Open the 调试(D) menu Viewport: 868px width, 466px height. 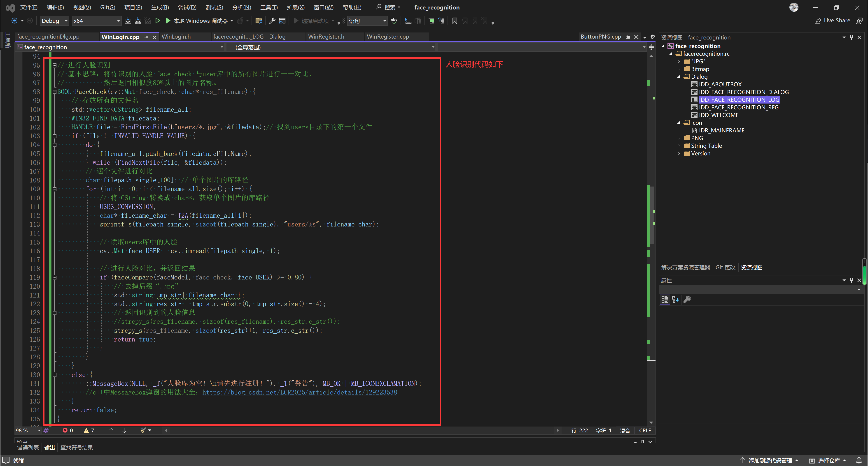(187, 7)
